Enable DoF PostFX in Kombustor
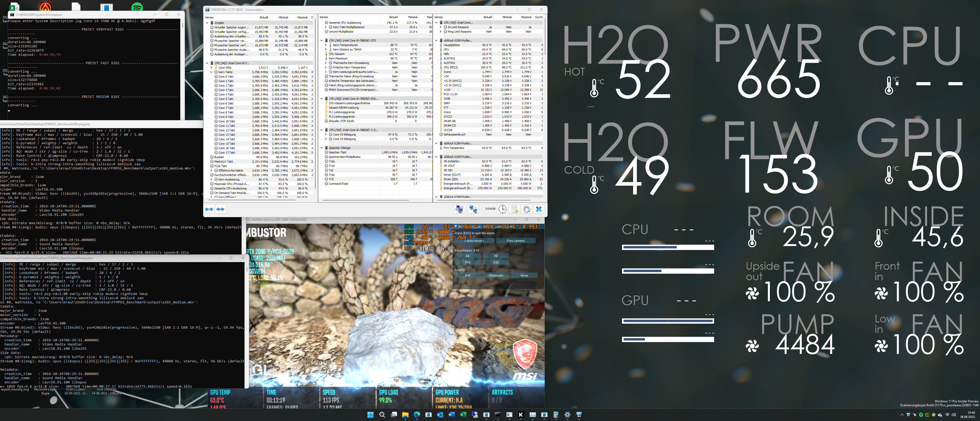Viewport: 980px width, 421px height. pos(467,275)
